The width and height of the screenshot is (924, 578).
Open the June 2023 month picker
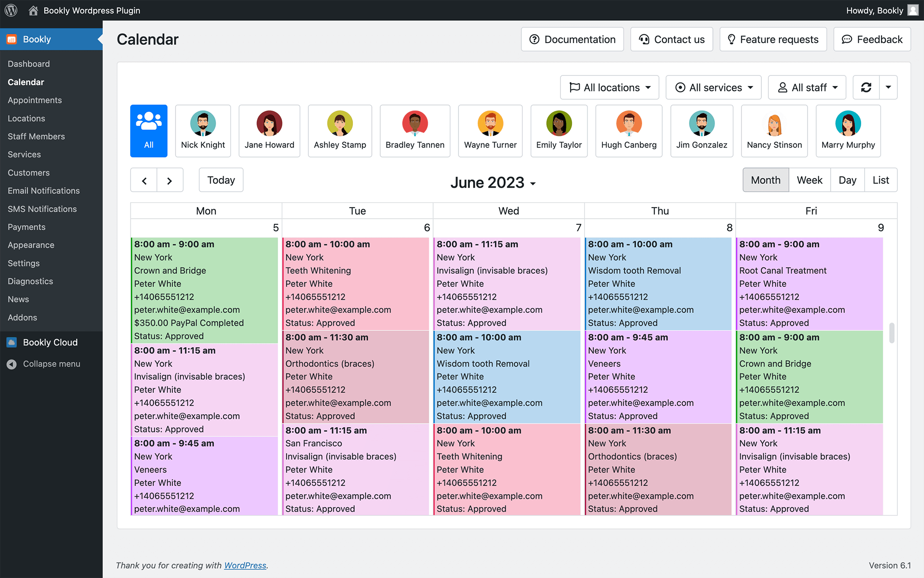[x=493, y=183]
